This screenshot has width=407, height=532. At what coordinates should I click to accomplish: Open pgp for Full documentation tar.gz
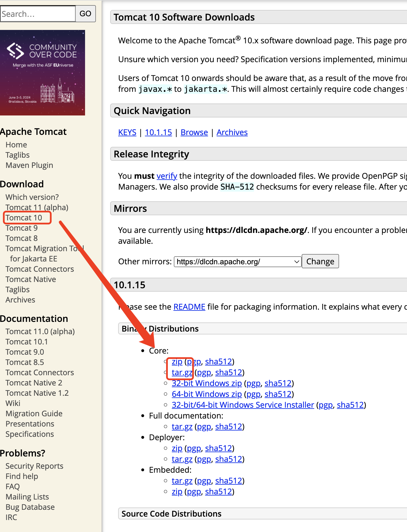(x=204, y=427)
